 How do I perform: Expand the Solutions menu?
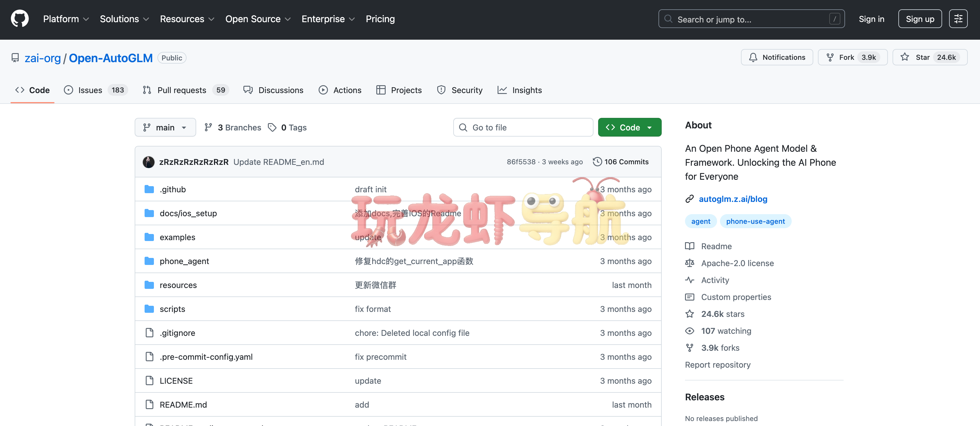pos(124,19)
